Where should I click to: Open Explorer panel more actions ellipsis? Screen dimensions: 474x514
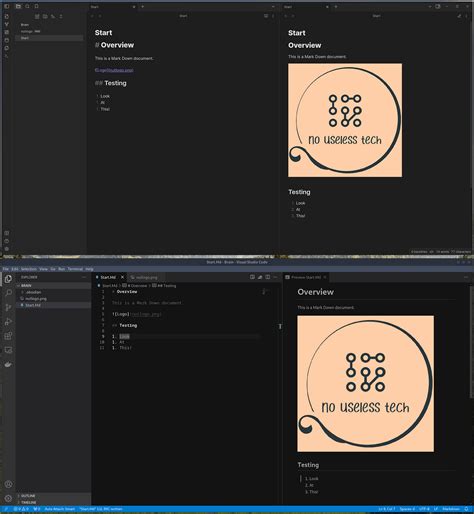tap(84, 277)
